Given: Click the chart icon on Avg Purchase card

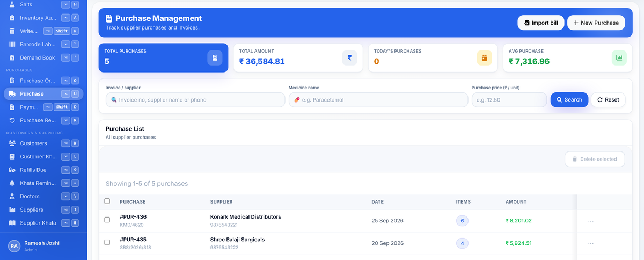Looking at the screenshot, I should click(x=619, y=57).
